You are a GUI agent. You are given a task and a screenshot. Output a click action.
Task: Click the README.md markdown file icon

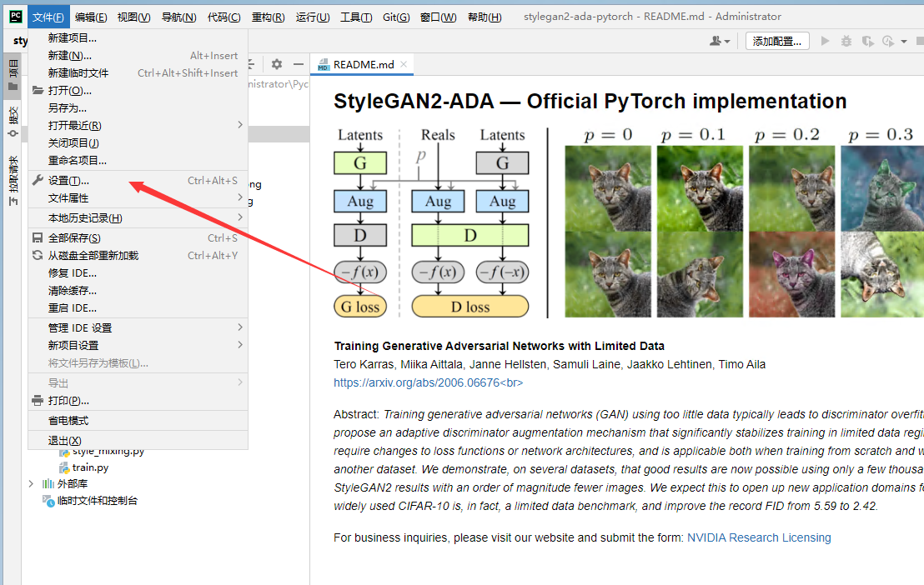(x=323, y=65)
